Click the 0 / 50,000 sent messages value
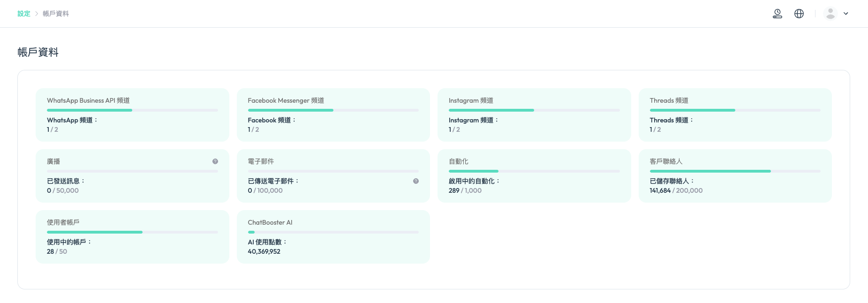This screenshot has height=303, width=868. (x=63, y=190)
